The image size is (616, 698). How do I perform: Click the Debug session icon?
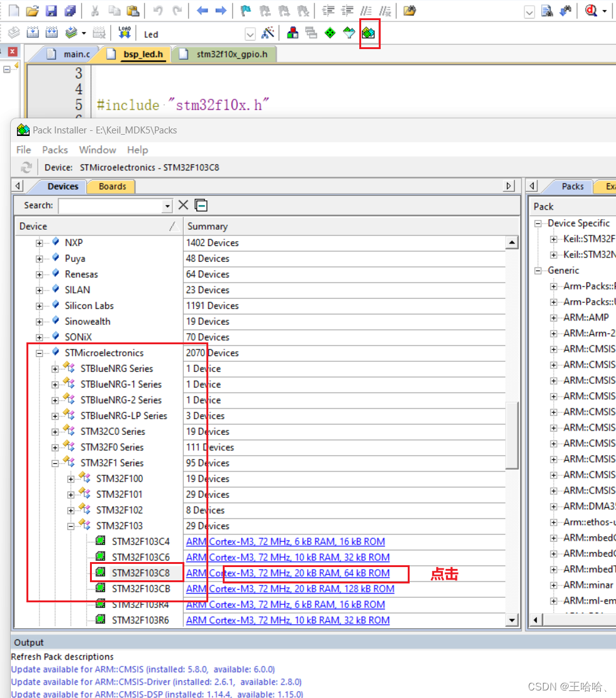(591, 10)
